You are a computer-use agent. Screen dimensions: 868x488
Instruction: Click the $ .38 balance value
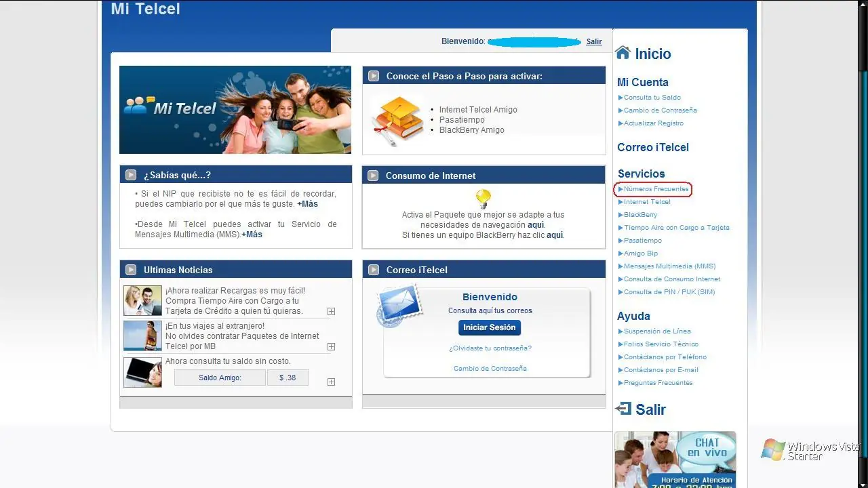coord(288,378)
